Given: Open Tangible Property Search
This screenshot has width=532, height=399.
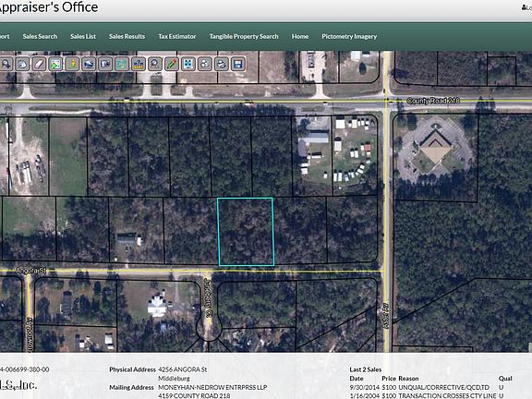Looking at the screenshot, I should 244,36.
